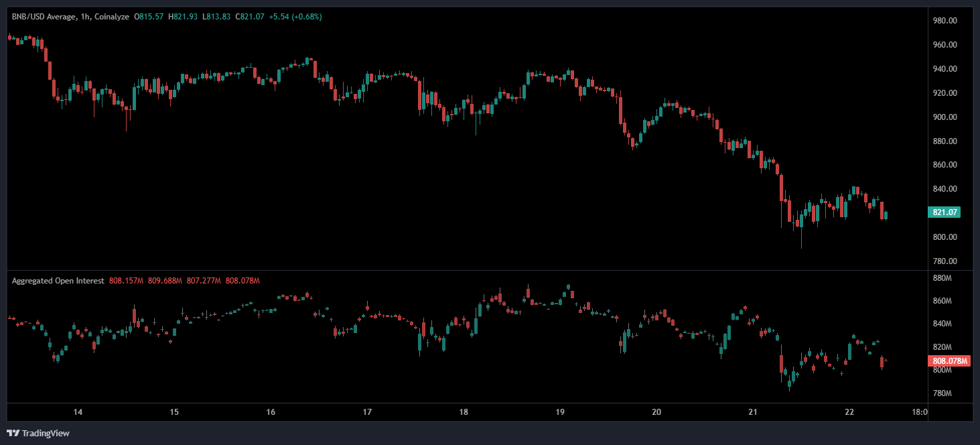
Task: Click the +5.54 (+0.68%) change value
Action: point(295,17)
